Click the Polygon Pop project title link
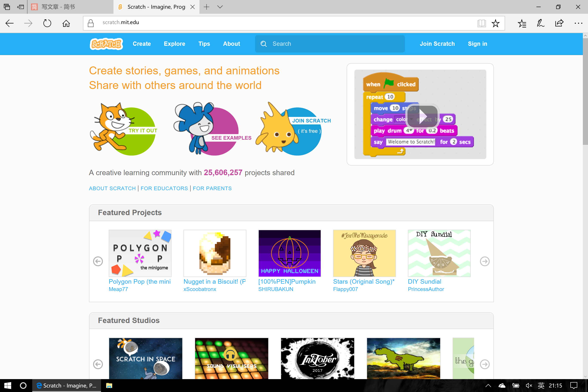The height and width of the screenshot is (392, 588). [140, 282]
